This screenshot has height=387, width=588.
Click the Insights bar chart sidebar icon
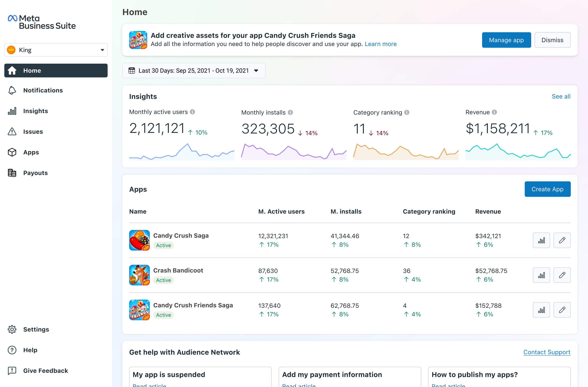[12, 111]
